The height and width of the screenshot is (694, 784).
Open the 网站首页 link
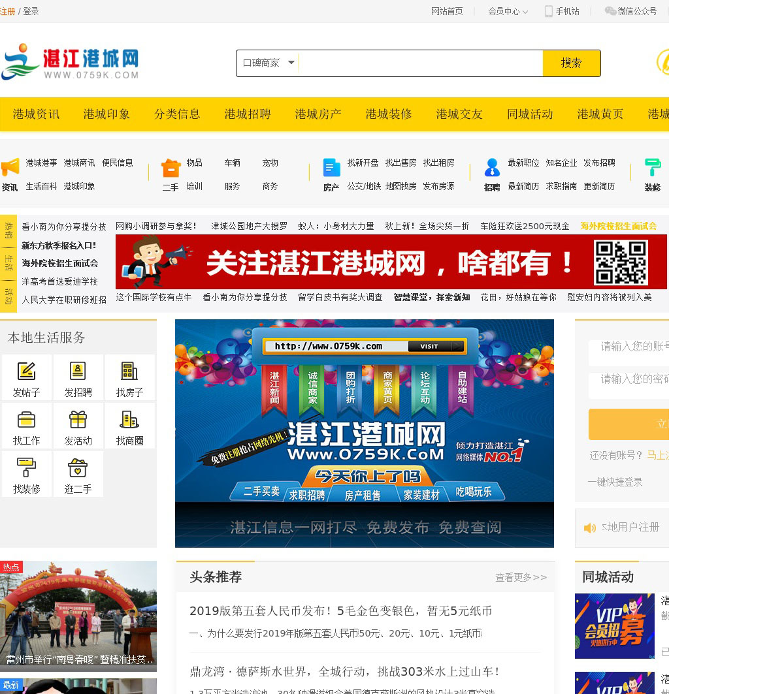click(447, 11)
